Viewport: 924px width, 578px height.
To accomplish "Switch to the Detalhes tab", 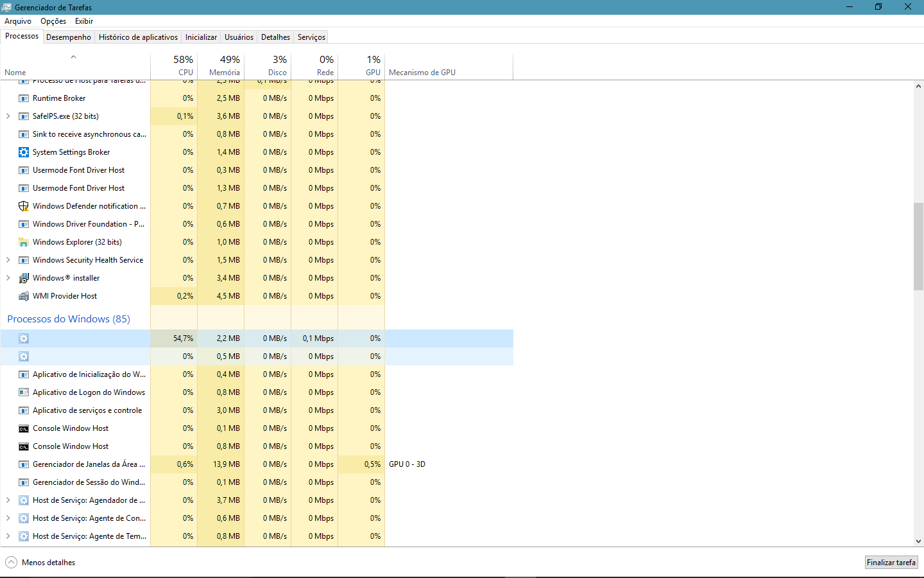I will pos(275,37).
